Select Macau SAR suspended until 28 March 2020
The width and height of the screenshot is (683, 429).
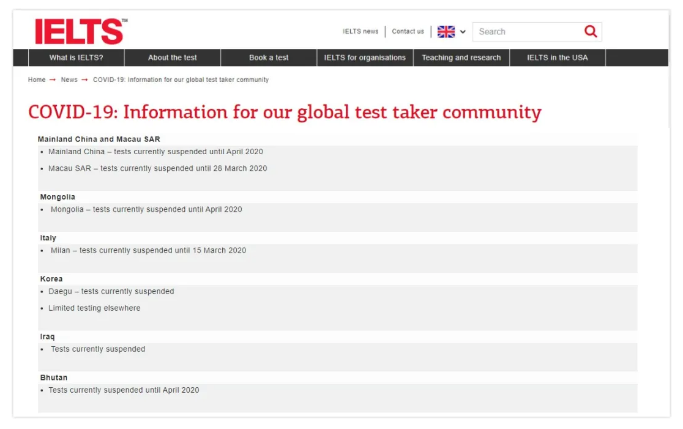[x=158, y=168]
